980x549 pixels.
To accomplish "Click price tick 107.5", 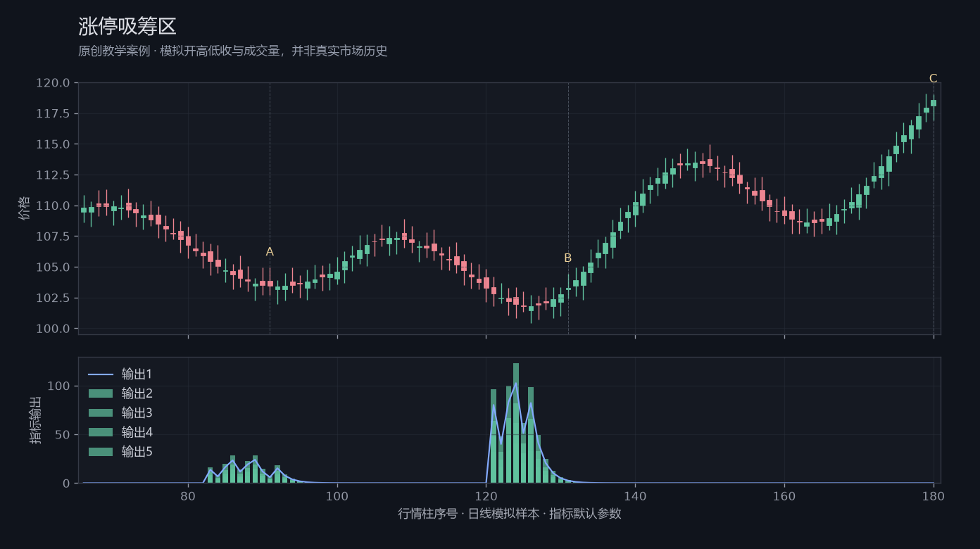I will (x=54, y=236).
